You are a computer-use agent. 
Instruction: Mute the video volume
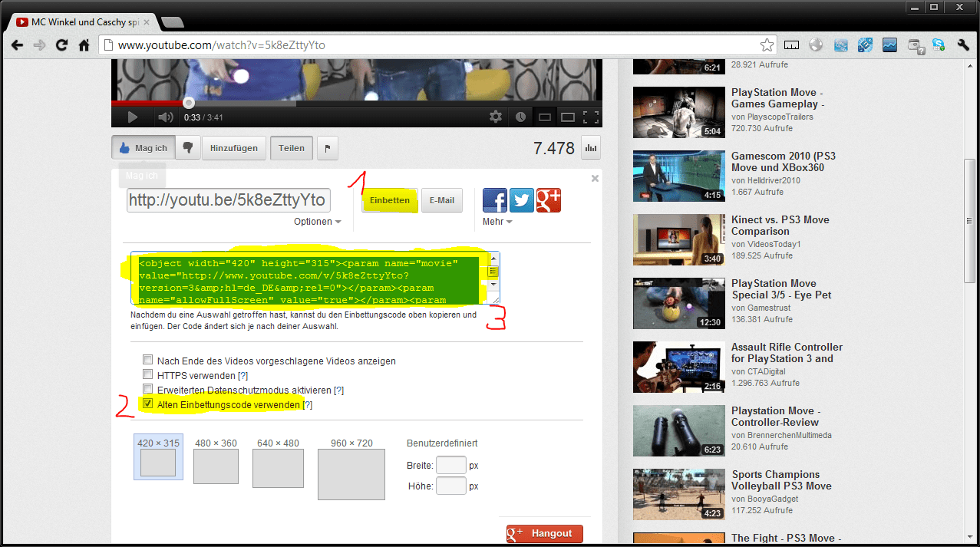[165, 117]
